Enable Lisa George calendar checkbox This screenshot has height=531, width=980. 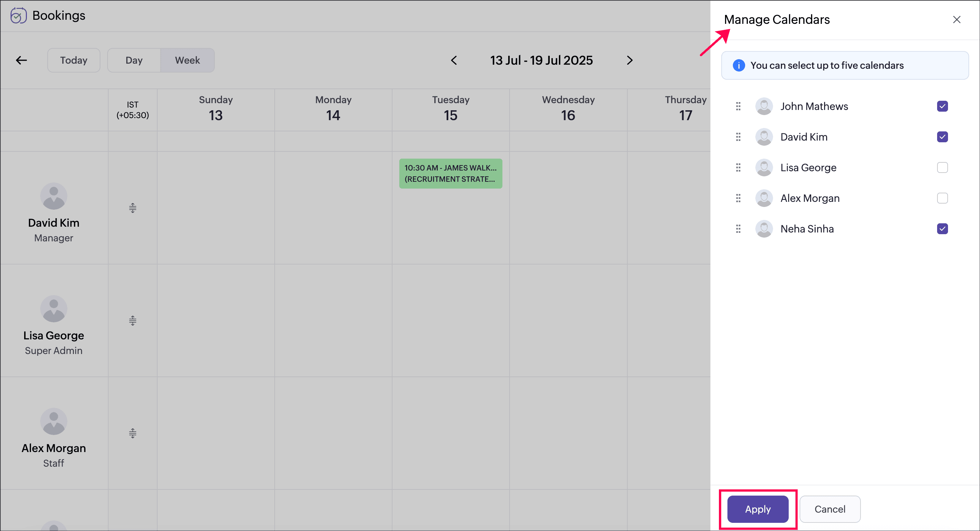tap(942, 167)
